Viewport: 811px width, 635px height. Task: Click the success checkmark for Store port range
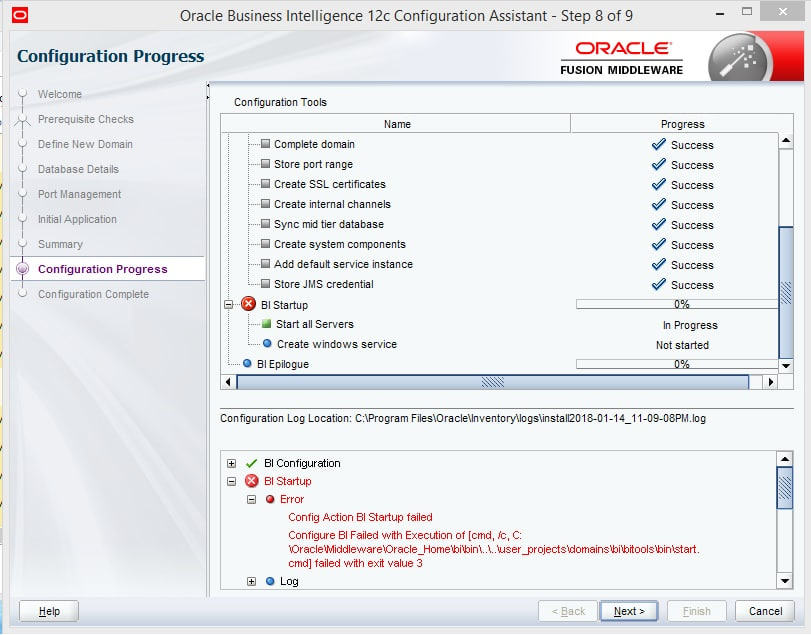click(x=658, y=164)
